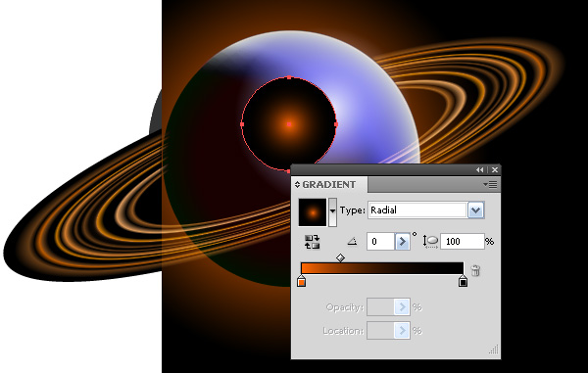The height and width of the screenshot is (373, 588).
Task: Select the orange gradient color stop
Action: [301, 281]
